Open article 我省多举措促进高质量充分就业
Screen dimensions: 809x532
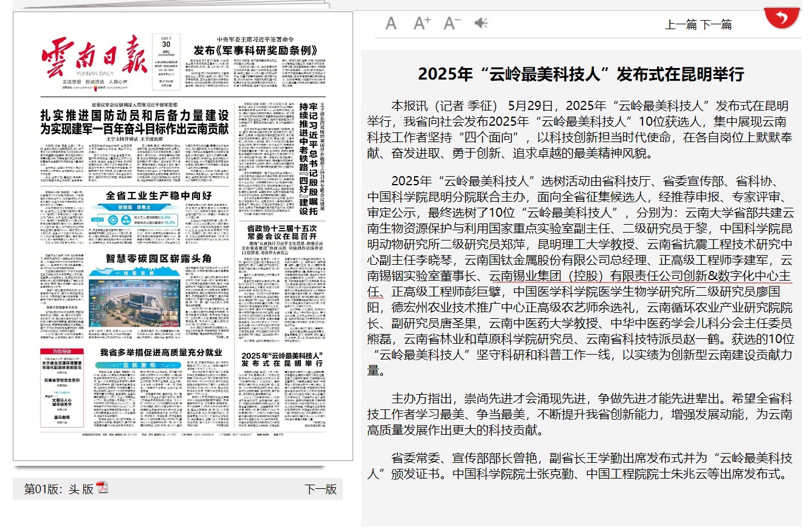click(x=161, y=353)
